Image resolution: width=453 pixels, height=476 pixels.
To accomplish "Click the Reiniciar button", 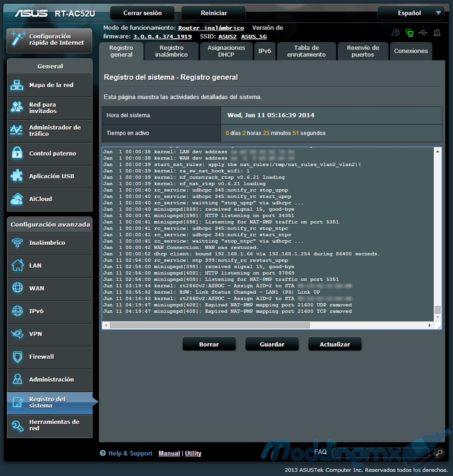I will tap(214, 13).
